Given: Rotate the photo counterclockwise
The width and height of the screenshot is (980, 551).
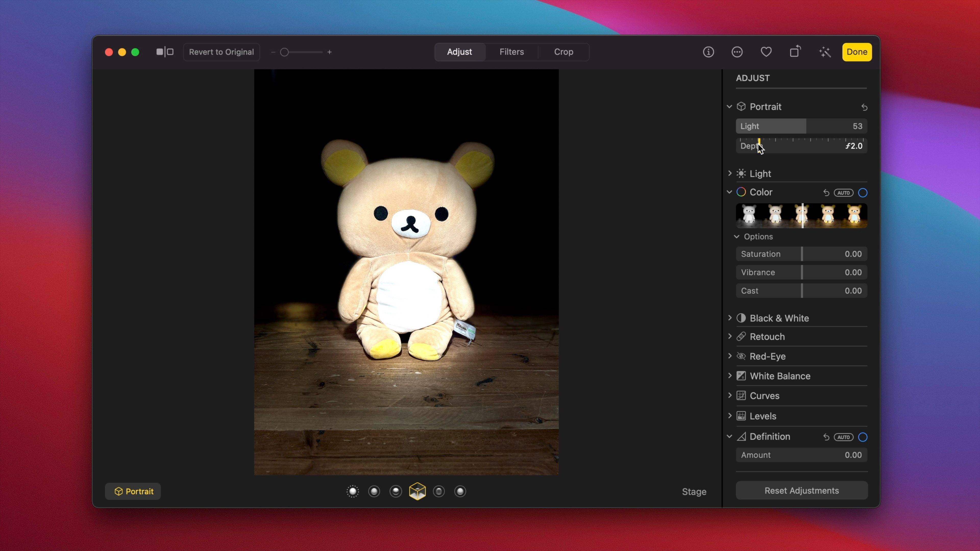Looking at the screenshot, I should pos(795,51).
